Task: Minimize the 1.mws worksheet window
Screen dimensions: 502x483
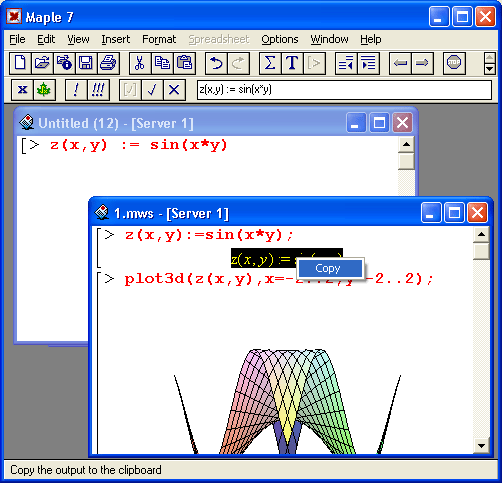Action: point(431,212)
